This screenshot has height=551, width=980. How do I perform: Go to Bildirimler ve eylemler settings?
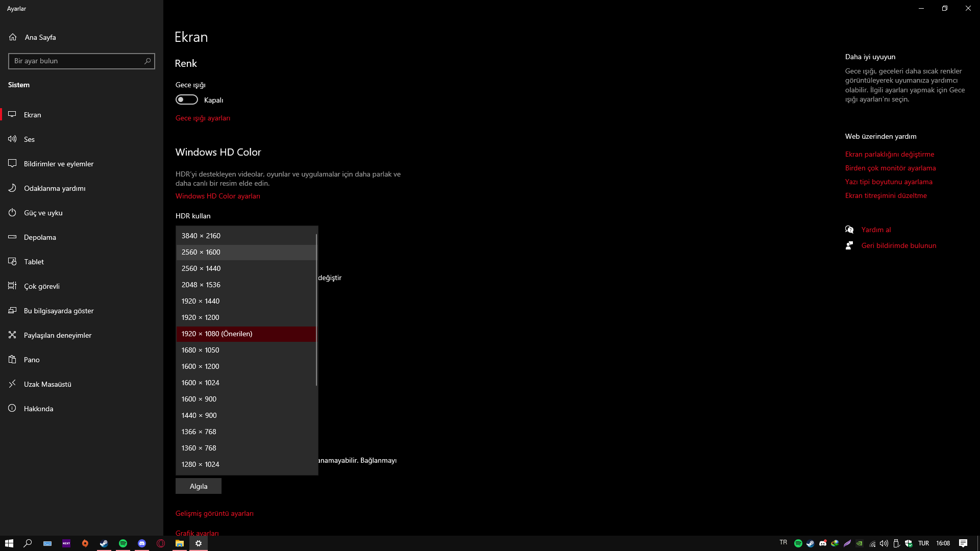82,164
